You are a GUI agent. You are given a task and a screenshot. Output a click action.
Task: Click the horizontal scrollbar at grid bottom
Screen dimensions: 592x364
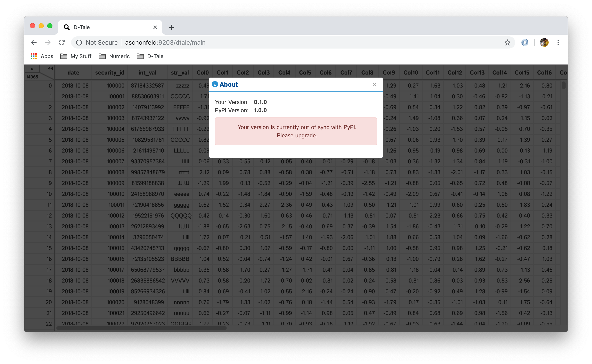coord(141,328)
